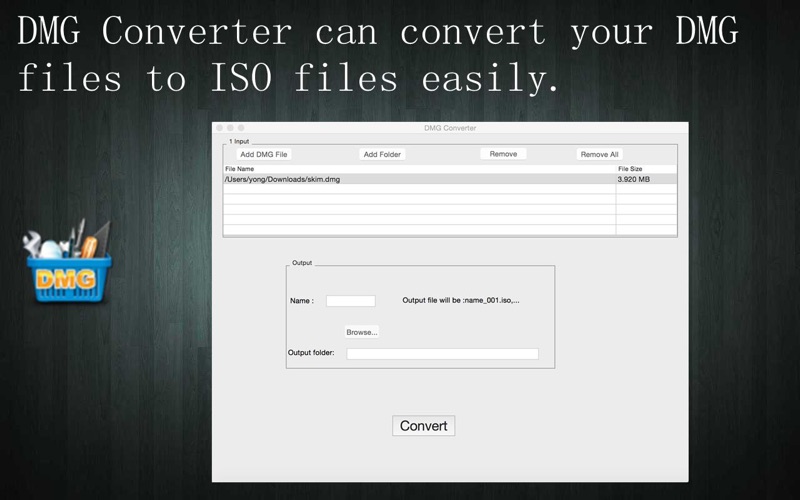The image size is (800, 500).
Task: Zoom the DMG Converter window
Action: tap(241, 128)
